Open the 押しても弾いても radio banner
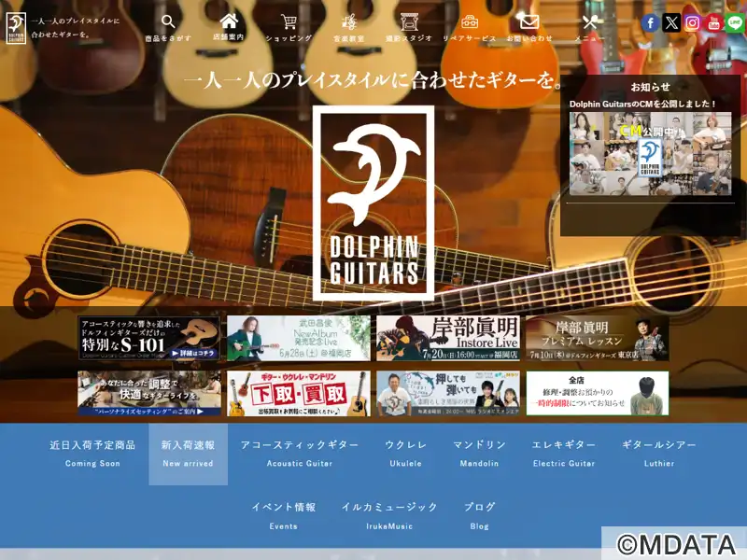Image resolution: width=747 pixels, height=560 pixels. coord(448,393)
